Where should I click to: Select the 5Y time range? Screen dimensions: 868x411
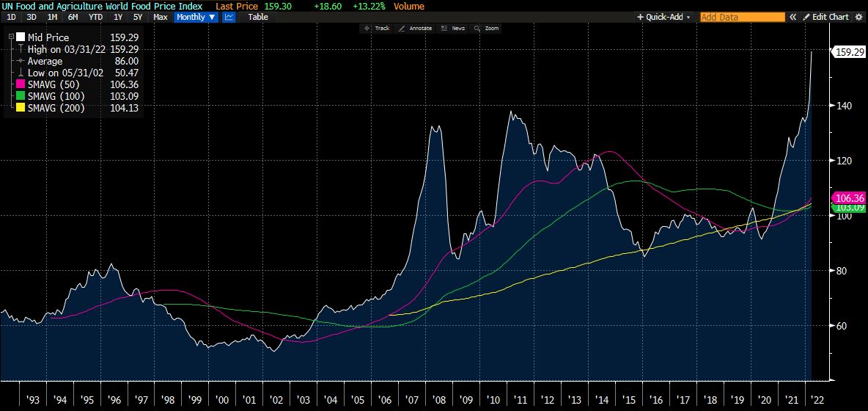138,17
